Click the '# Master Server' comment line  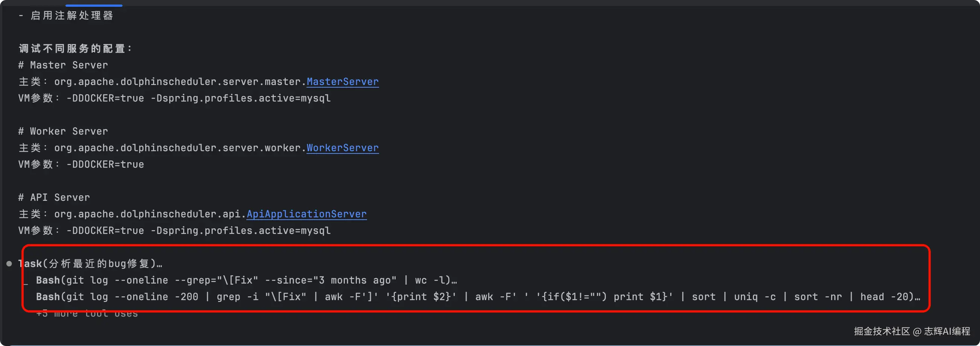coord(63,65)
